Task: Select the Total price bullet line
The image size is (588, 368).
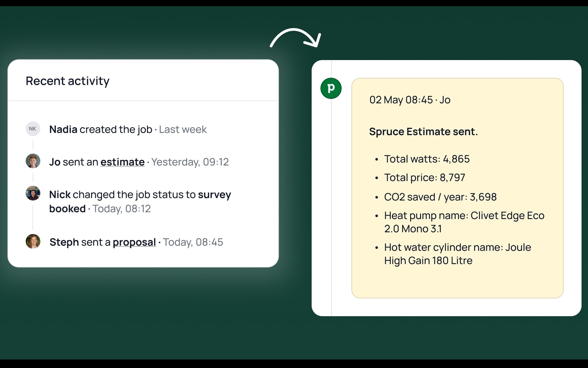Action: pyautogui.click(x=425, y=178)
